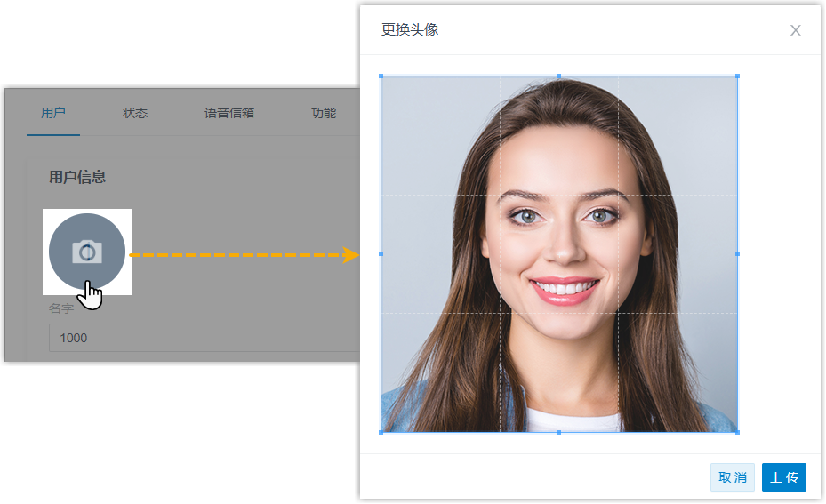This screenshot has height=504, width=826.
Task: Switch to the 用户 tab
Action: click(53, 113)
